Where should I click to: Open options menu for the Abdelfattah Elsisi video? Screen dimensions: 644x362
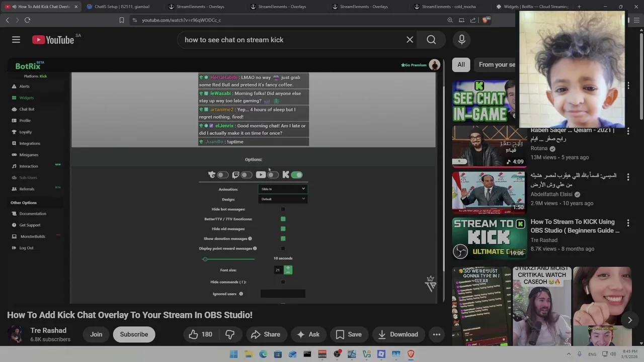pyautogui.click(x=628, y=176)
